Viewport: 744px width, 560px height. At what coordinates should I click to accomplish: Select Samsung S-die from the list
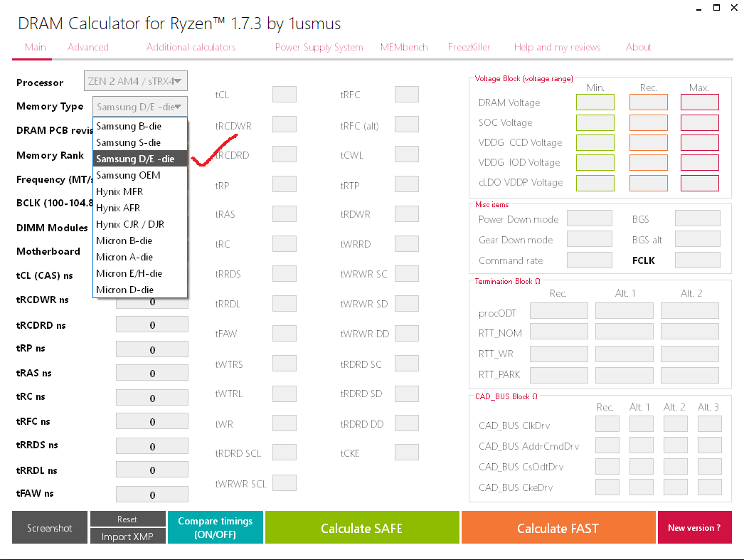click(140, 142)
